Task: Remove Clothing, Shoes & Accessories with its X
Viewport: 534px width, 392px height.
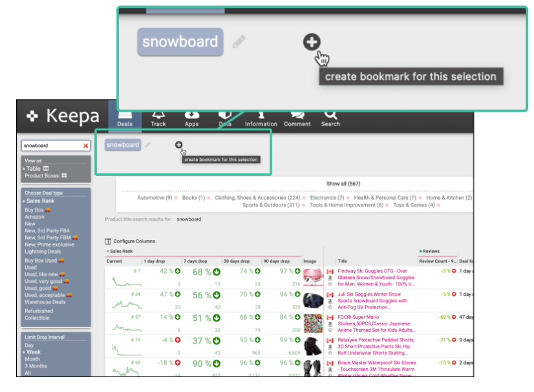Action: [x=304, y=198]
